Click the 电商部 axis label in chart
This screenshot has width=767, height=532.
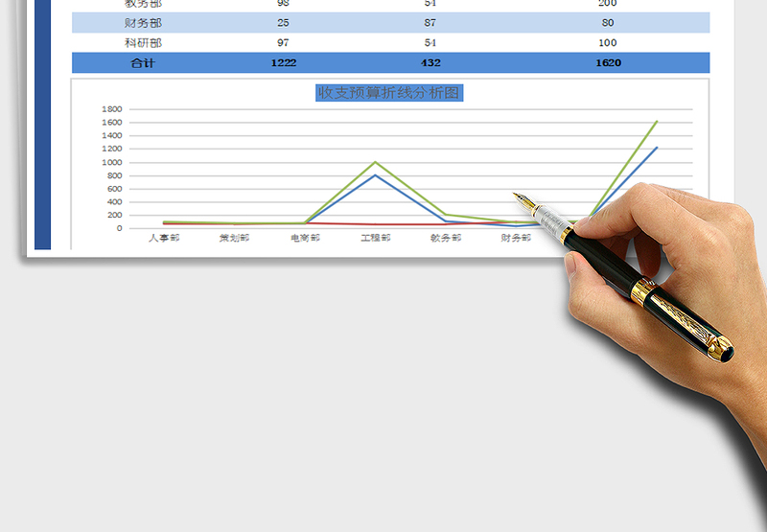pyautogui.click(x=305, y=238)
